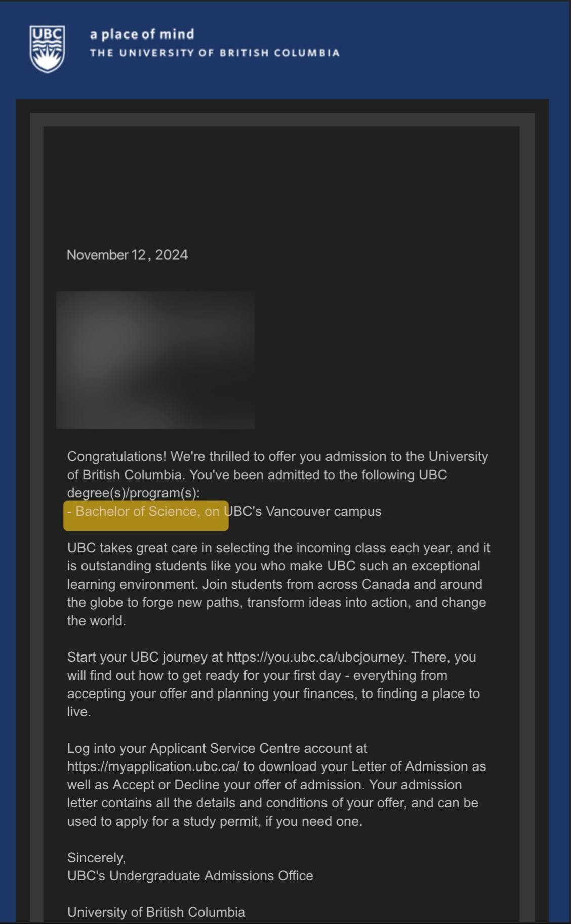Screen dimensions: 571x924
Task: Click the 'degree(s)/program(s):' text
Action: (x=134, y=493)
